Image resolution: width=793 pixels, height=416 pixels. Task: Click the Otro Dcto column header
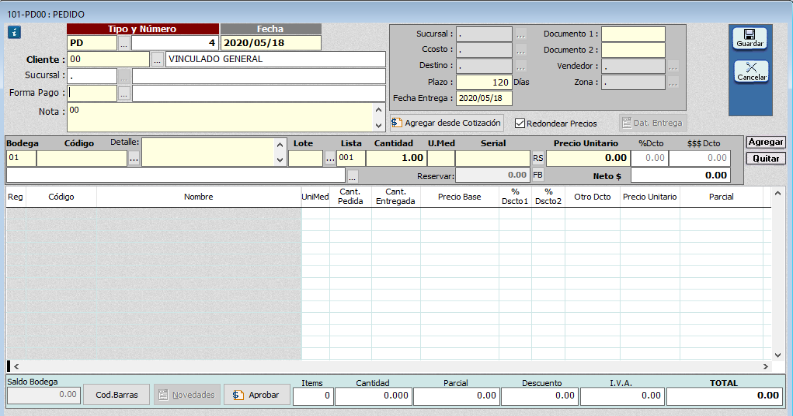coord(592,197)
